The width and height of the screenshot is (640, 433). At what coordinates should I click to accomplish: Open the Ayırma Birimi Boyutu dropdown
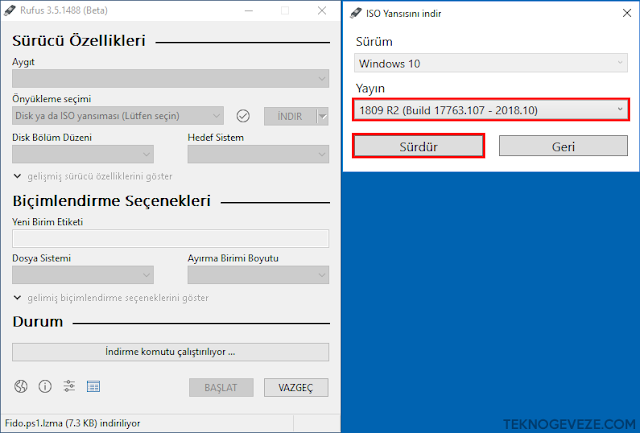point(258,275)
